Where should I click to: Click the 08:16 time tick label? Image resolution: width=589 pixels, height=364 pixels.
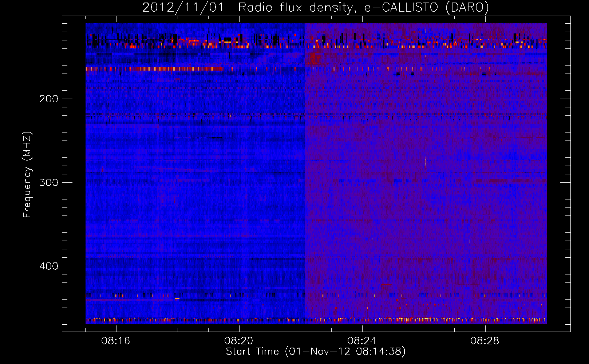[116, 341]
